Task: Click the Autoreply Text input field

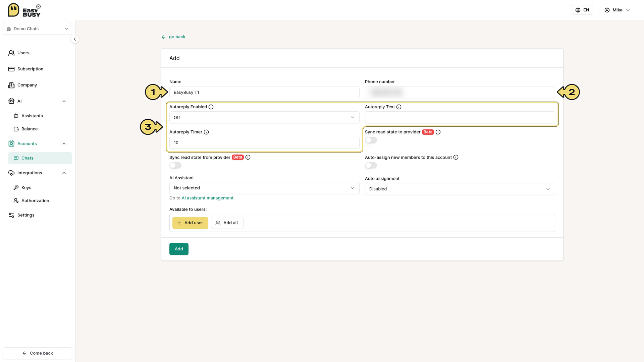Action: (x=460, y=118)
